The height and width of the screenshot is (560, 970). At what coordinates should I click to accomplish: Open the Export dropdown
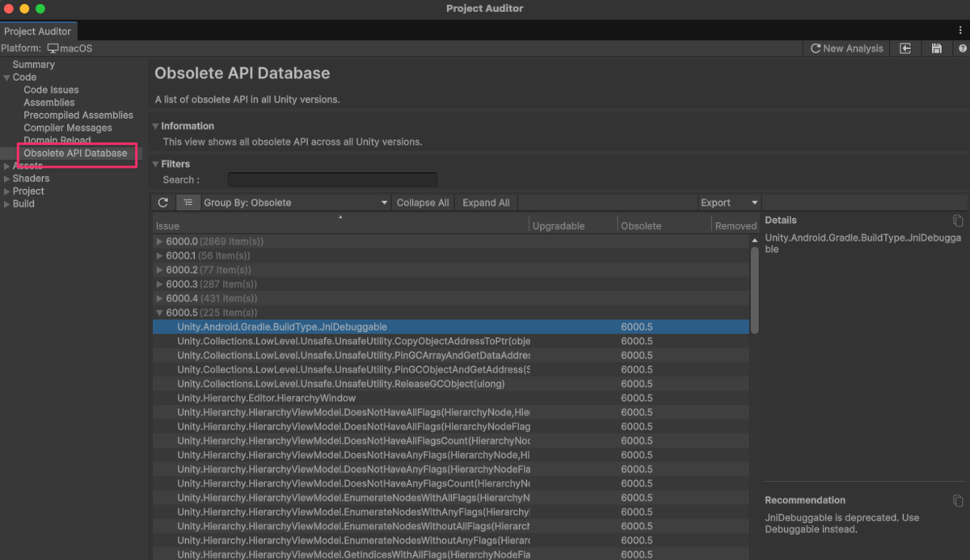[x=729, y=203]
